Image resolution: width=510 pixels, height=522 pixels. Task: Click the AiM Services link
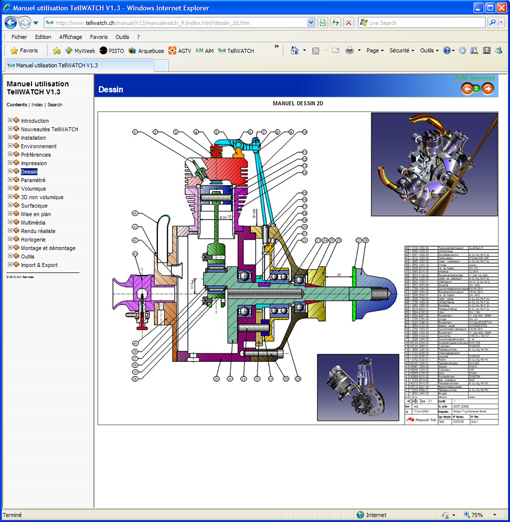click(x=475, y=78)
